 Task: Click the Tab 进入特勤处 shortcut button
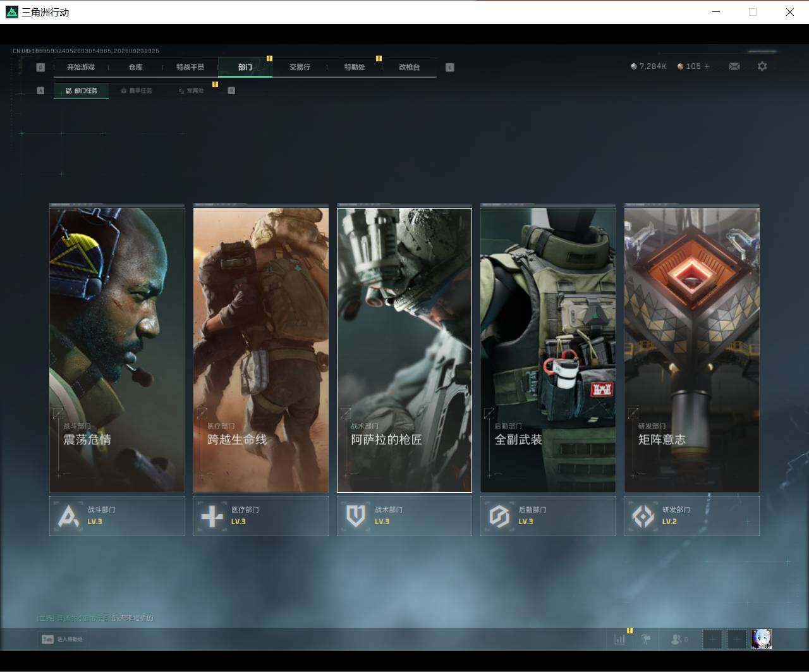(62, 639)
